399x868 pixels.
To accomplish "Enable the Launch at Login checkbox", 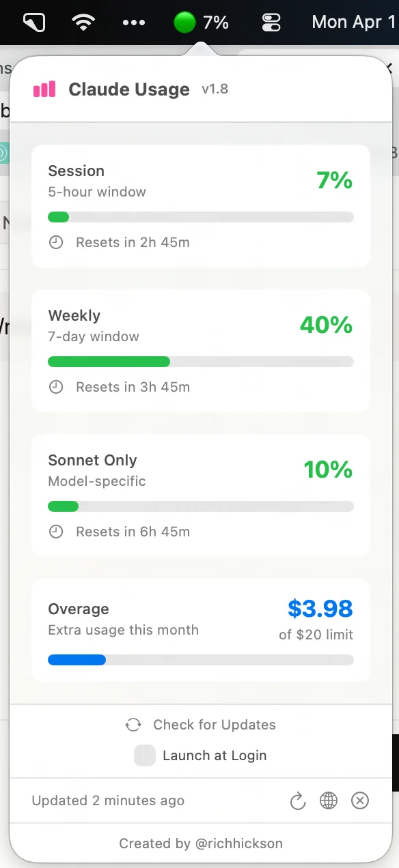I will (145, 755).
